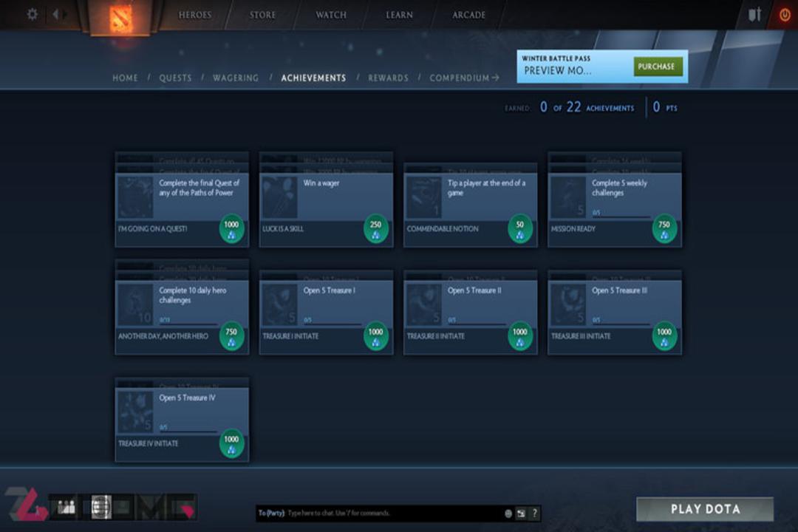Screen dimensions: 798x532
Task: Click the "Treasure III Initiate" title
Action: click(581, 336)
